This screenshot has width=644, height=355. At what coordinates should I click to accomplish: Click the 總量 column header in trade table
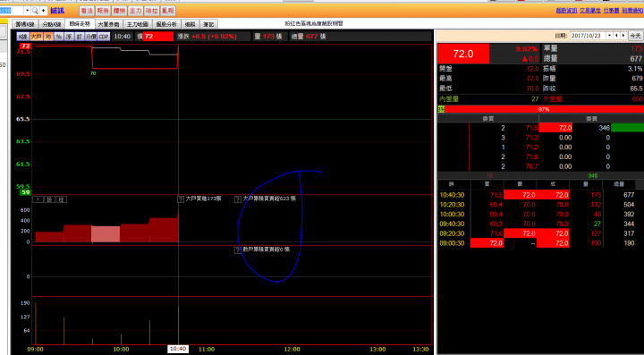[x=619, y=185]
